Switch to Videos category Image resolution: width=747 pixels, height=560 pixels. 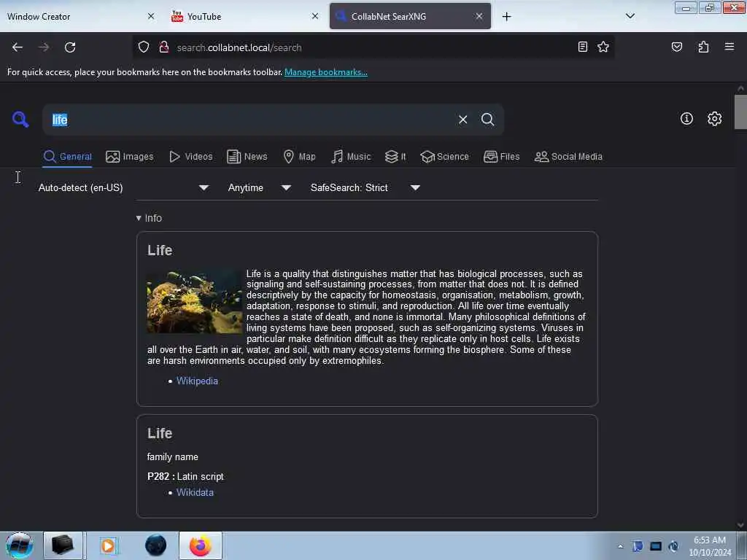pyautogui.click(x=190, y=157)
